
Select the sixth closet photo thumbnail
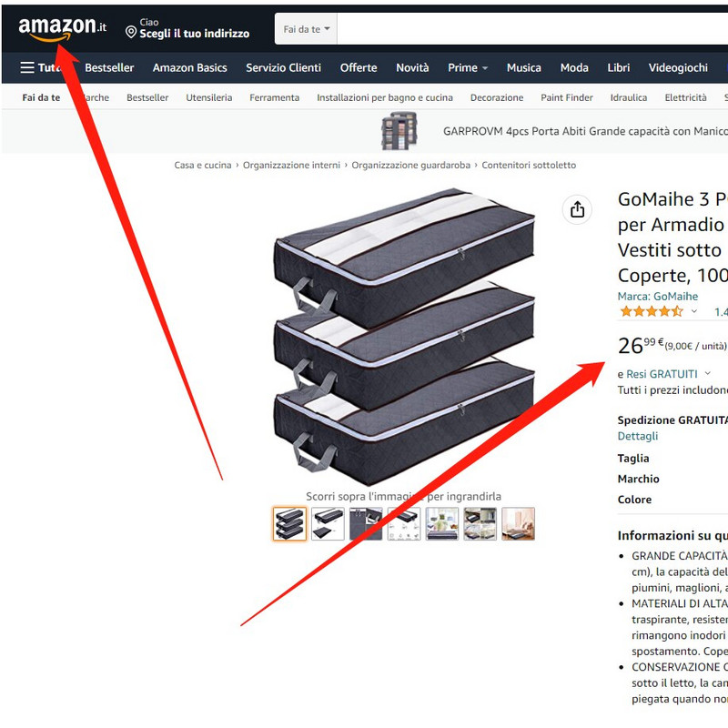(480, 524)
